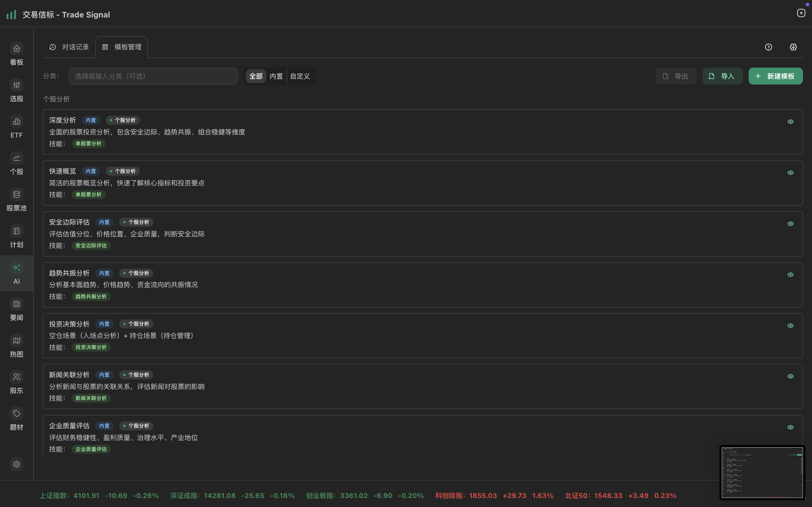Open the 选股 stock screener icon
This screenshot has width=812, height=507.
tap(16, 86)
